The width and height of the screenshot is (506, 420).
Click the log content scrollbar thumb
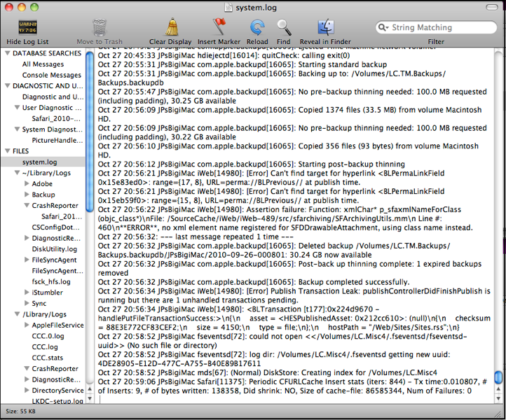coord(498,377)
